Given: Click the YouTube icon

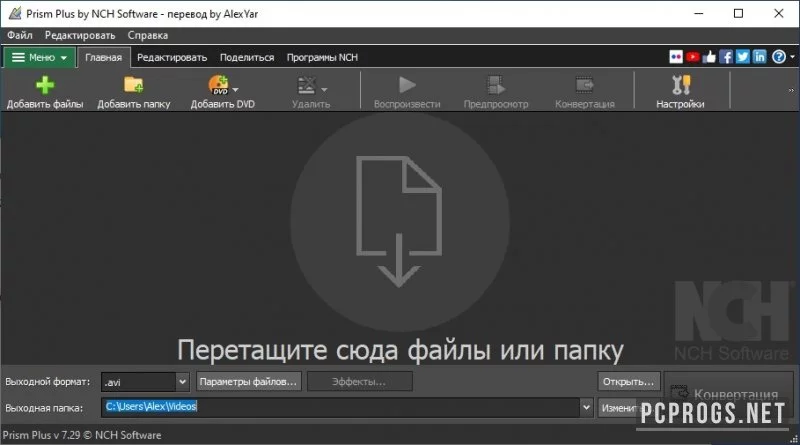Looking at the screenshot, I should [692, 57].
